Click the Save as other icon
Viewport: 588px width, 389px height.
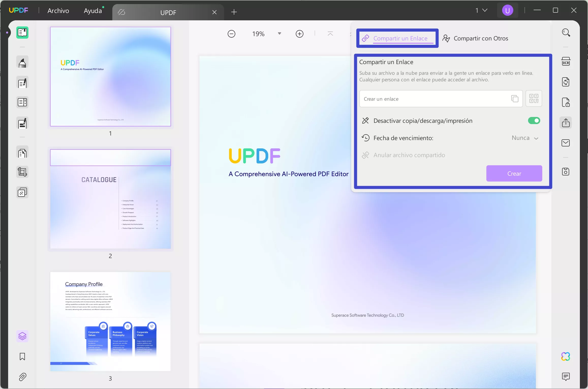point(566,172)
